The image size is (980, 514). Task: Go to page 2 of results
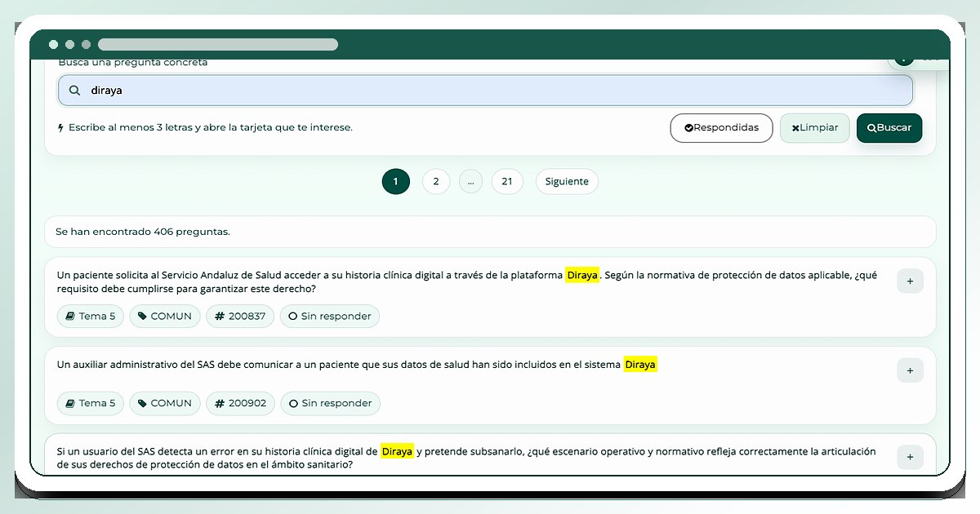[x=436, y=181]
